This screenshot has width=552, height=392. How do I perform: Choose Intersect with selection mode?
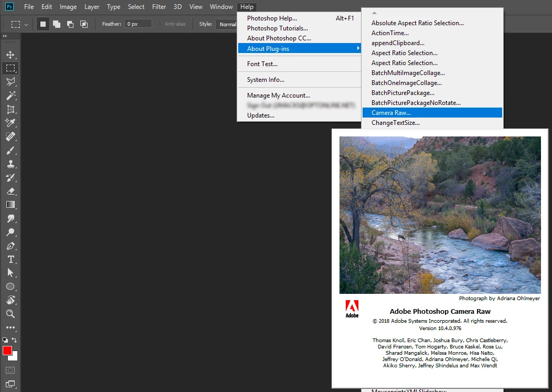(84, 24)
